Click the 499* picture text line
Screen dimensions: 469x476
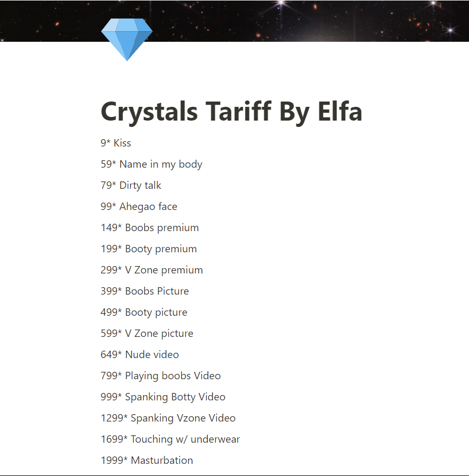144,313
